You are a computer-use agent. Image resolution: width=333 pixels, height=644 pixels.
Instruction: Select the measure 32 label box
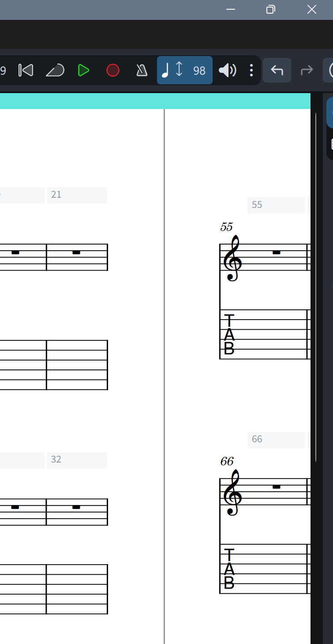[77, 460]
